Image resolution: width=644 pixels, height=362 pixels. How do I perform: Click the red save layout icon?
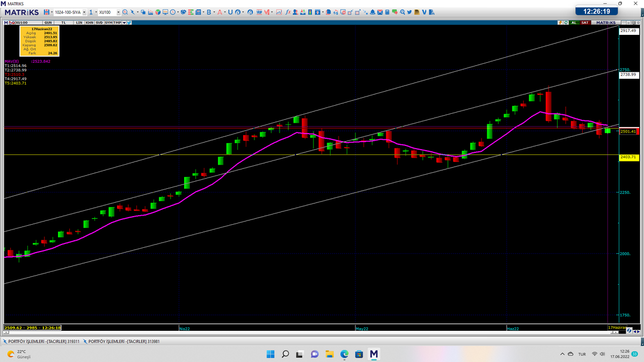coord(47,12)
